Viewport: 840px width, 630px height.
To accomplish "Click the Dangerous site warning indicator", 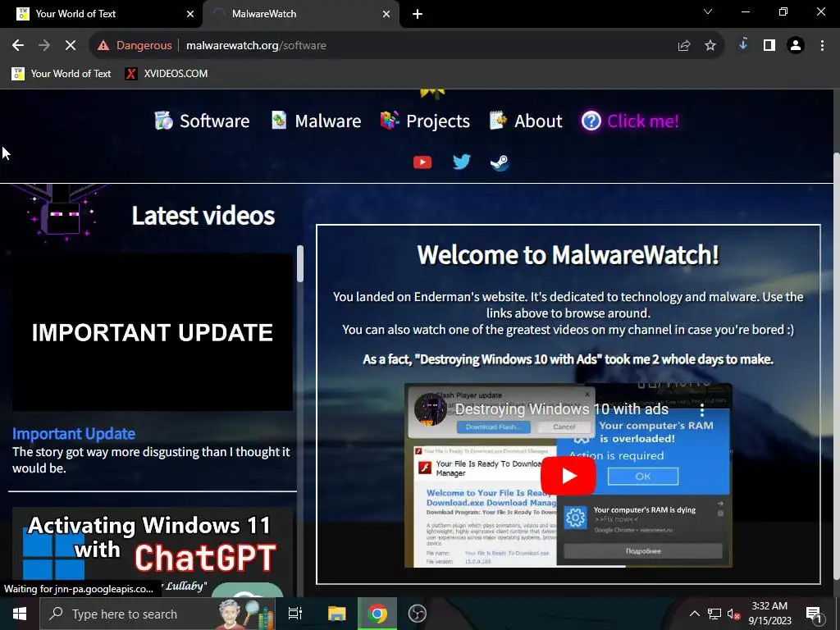I will pos(135,46).
